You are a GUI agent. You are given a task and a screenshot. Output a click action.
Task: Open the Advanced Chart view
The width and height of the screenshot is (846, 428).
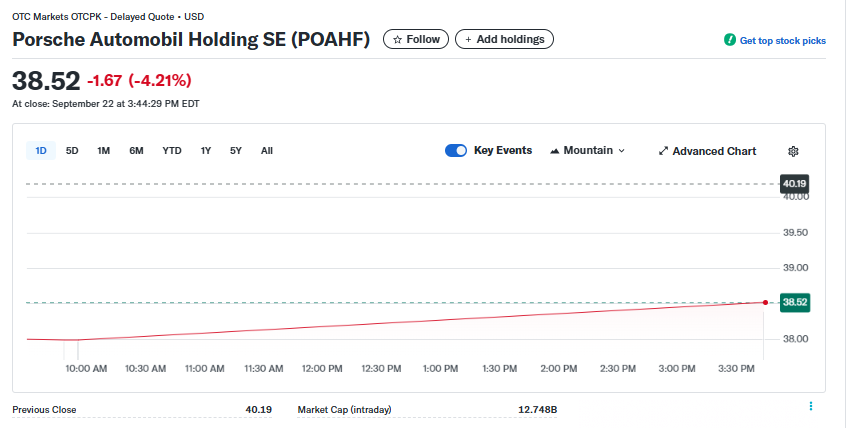707,151
